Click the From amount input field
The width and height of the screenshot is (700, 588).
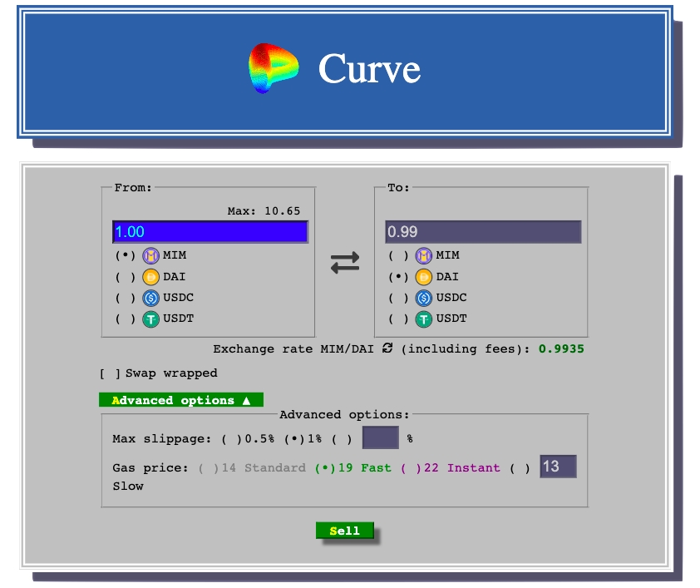click(x=210, y=232)
